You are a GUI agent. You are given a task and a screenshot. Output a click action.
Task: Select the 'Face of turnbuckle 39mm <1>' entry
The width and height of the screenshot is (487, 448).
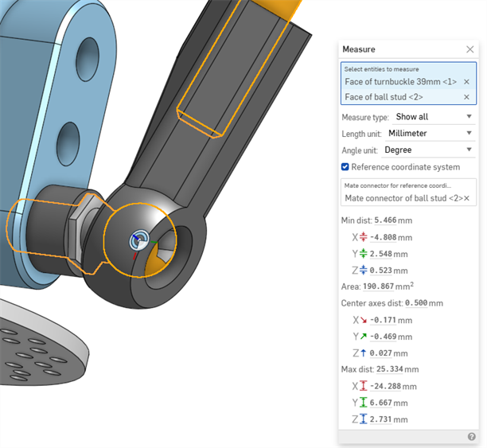click(x=396, y=82)
